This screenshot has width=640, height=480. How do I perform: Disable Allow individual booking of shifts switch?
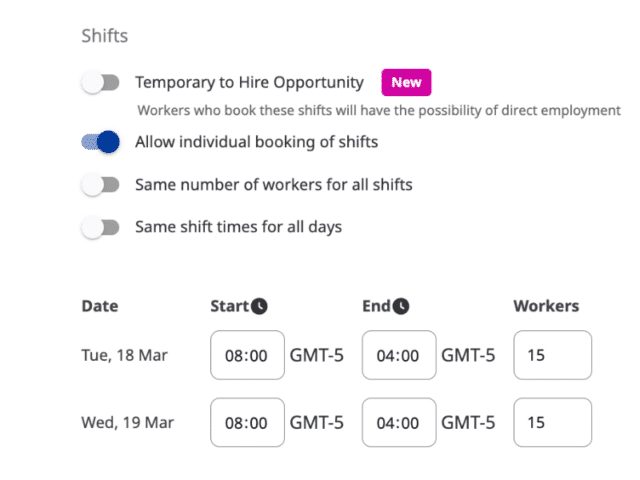coord(101,142)
